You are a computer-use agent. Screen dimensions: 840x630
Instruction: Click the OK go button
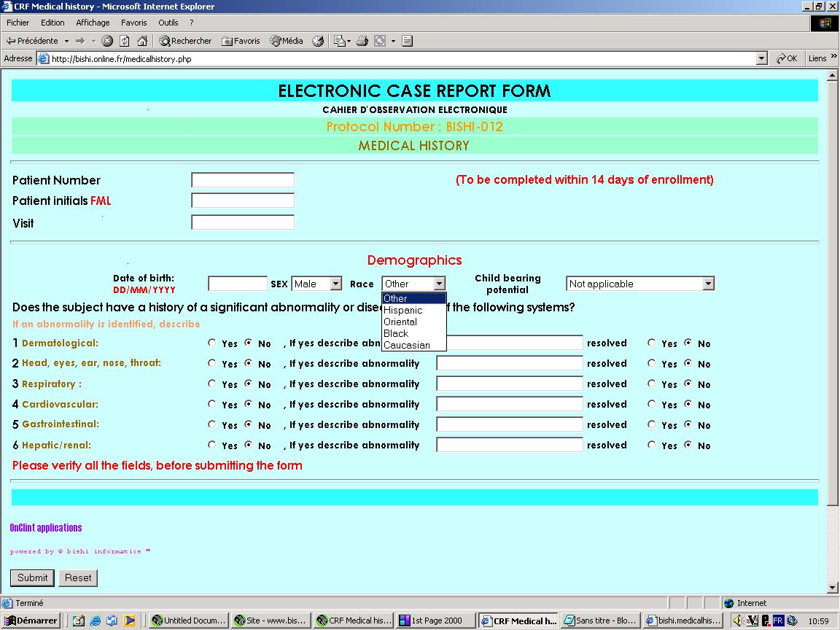click(x=787, y=58)
